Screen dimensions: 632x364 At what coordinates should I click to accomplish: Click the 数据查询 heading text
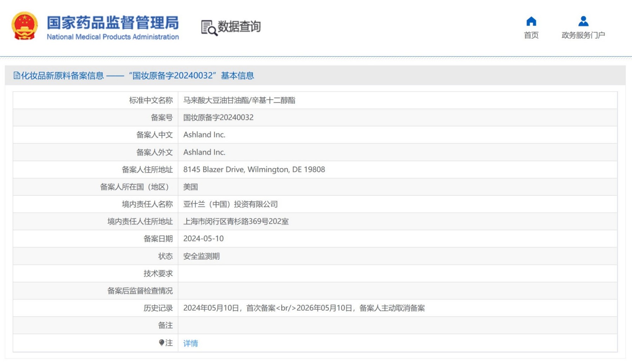(239, 27)
